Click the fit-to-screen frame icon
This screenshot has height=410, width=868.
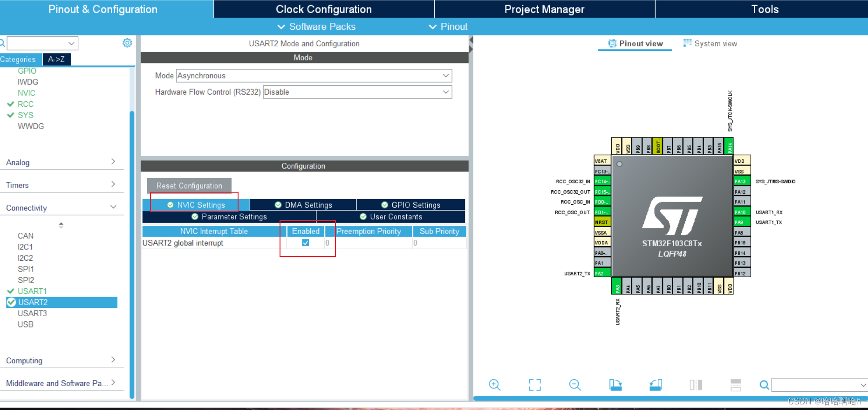[x=535, y=385]
